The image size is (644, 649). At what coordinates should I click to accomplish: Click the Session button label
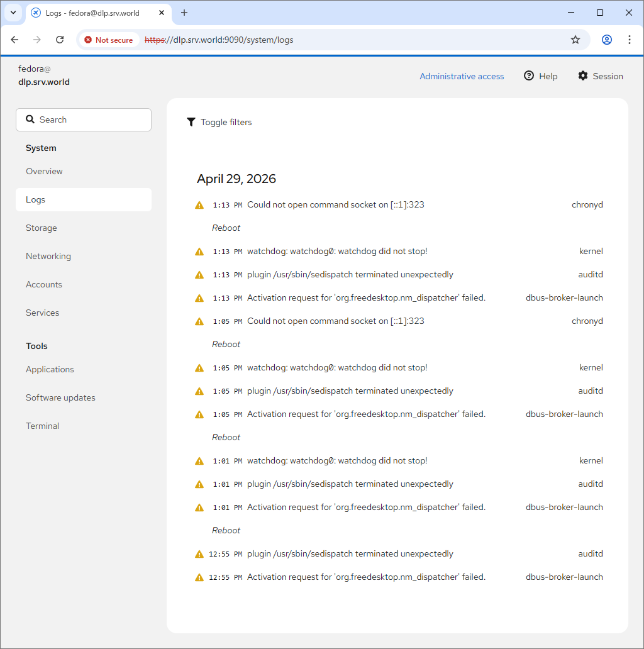pos(608,76)
